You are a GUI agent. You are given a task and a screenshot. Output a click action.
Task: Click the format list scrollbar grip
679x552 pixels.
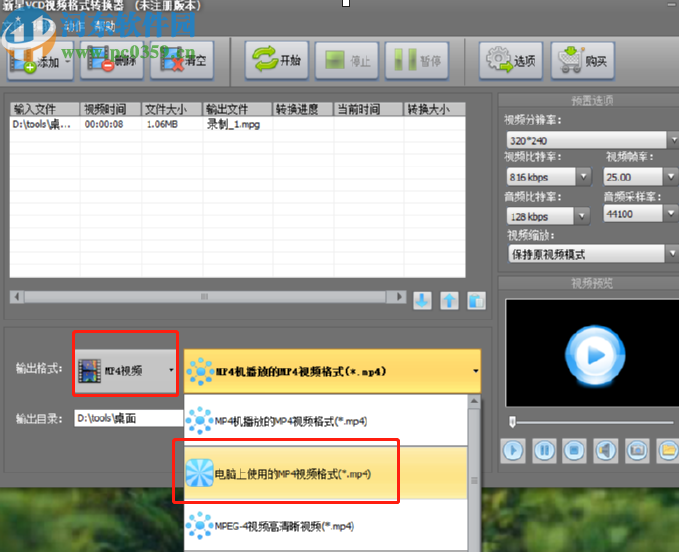tap(474, 481)
